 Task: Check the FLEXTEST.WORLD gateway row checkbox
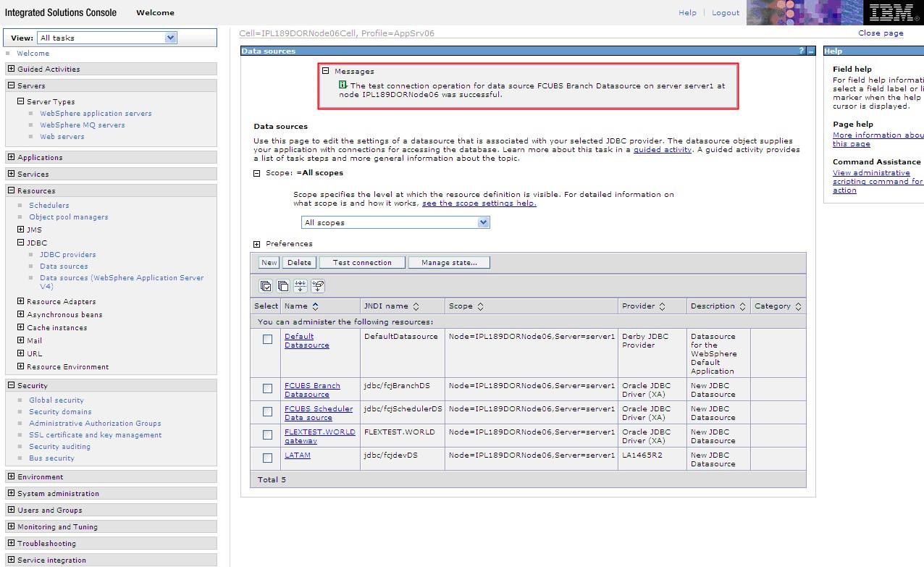pyautogui.click(x=268, y=435)
